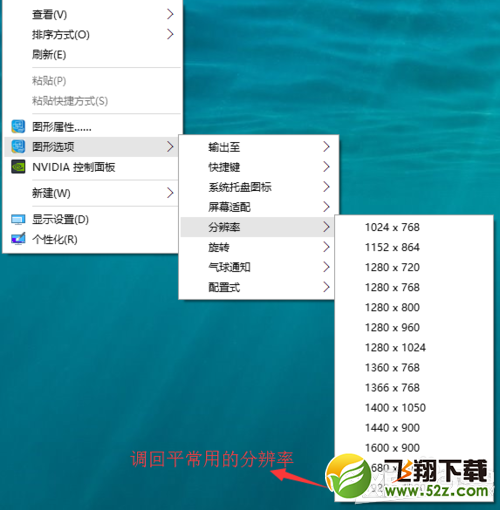
Task: Select the 气球通知 entry
Action: 257,267
